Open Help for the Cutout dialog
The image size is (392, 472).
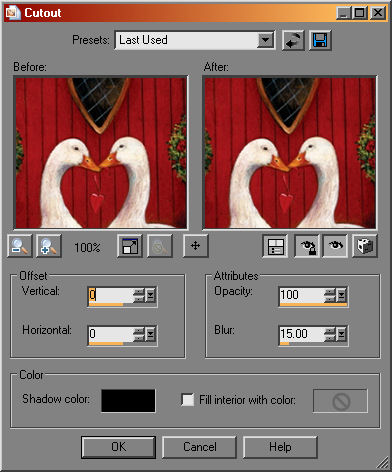pyautogui.click(x=280, y=447)
